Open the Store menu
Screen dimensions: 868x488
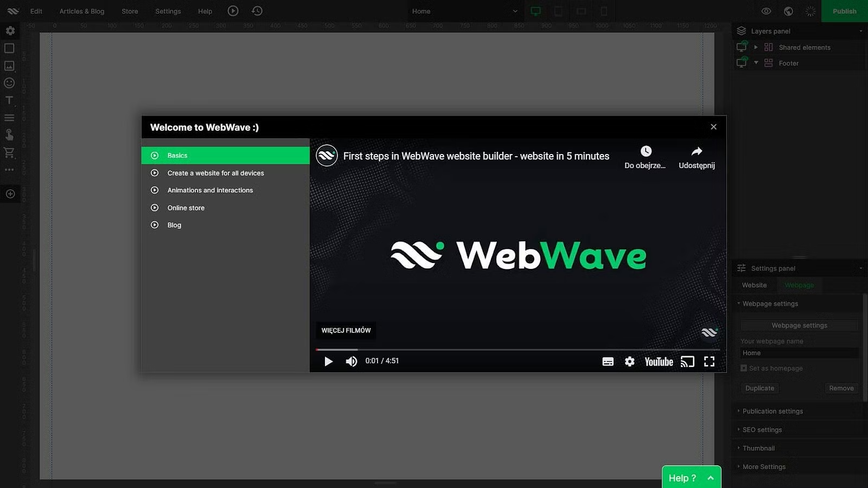130,11
